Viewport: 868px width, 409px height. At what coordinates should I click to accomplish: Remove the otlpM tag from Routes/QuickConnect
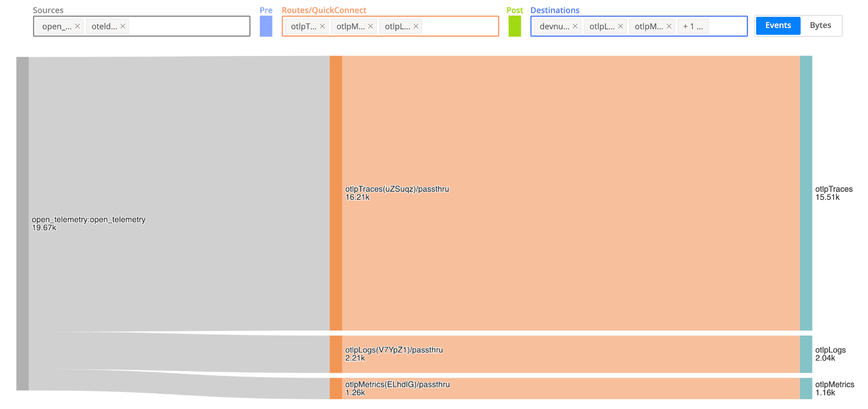[370, 26]
